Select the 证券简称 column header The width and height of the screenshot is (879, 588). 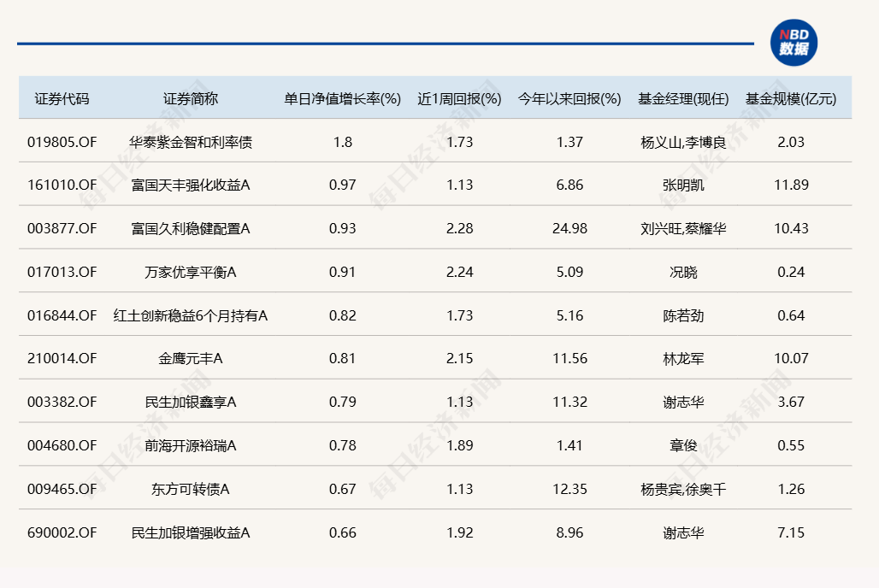pyautogui.click(x=191, y=98)
